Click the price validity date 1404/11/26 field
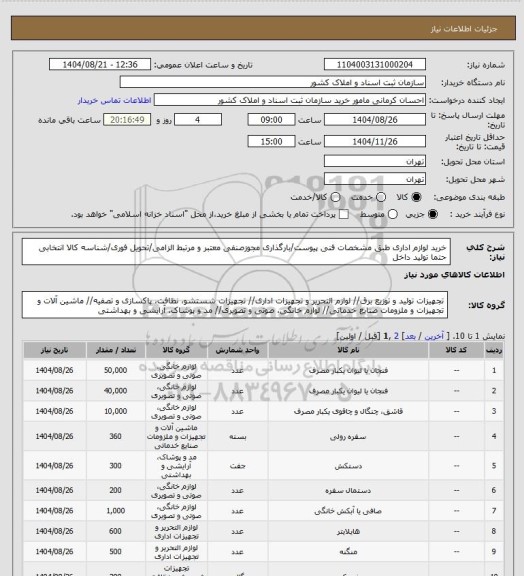524x576 pixels. point(375,141)
